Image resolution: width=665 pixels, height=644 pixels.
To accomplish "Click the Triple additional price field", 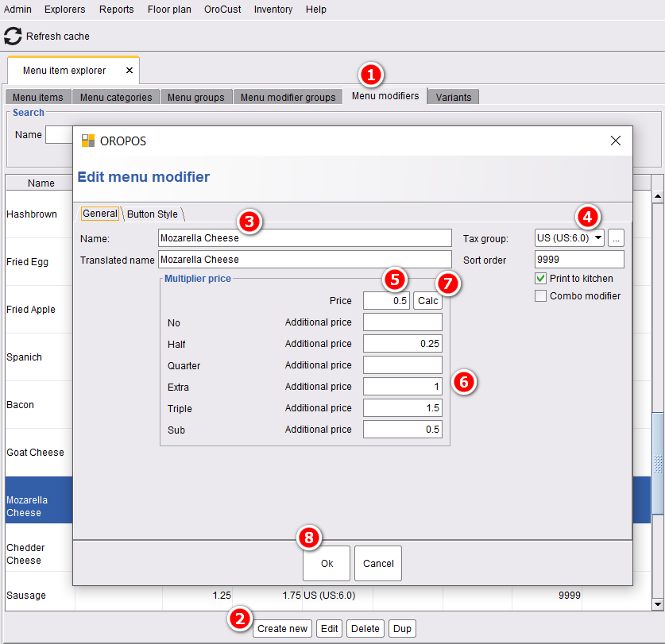I will point(403,408).
